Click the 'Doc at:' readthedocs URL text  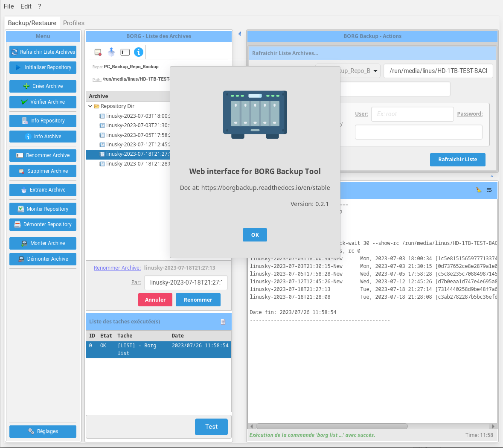255,188
